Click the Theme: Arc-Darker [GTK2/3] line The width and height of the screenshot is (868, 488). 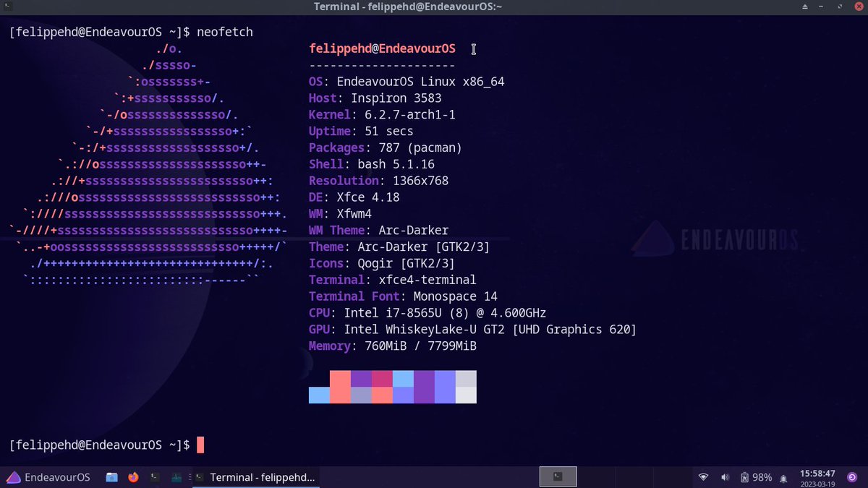pyautogui.click(x=399, y=247)
